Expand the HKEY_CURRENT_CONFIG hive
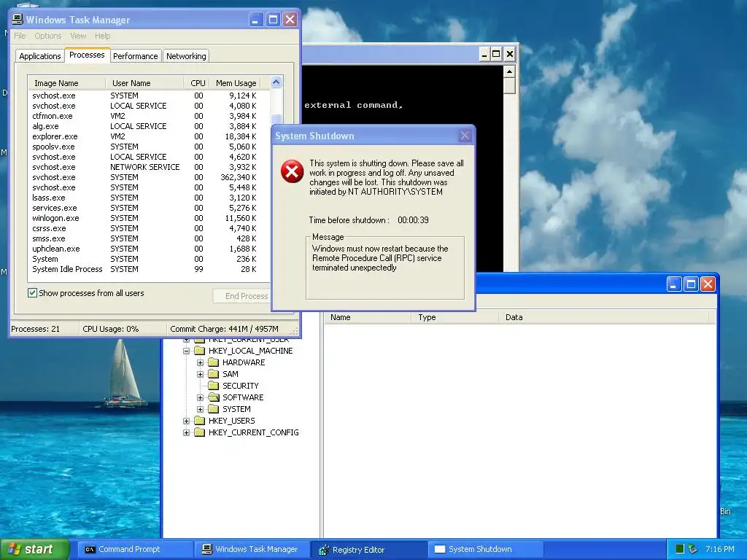 click(186, 432)
